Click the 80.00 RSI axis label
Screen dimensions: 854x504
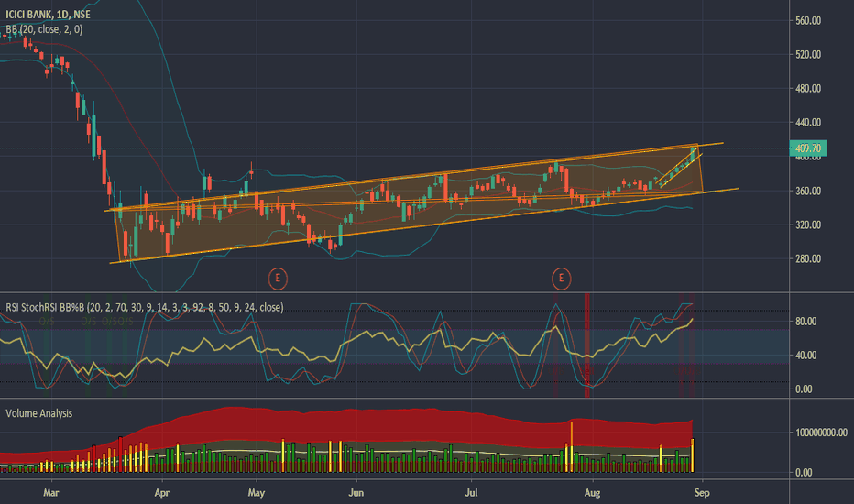(x=806, y=322)
